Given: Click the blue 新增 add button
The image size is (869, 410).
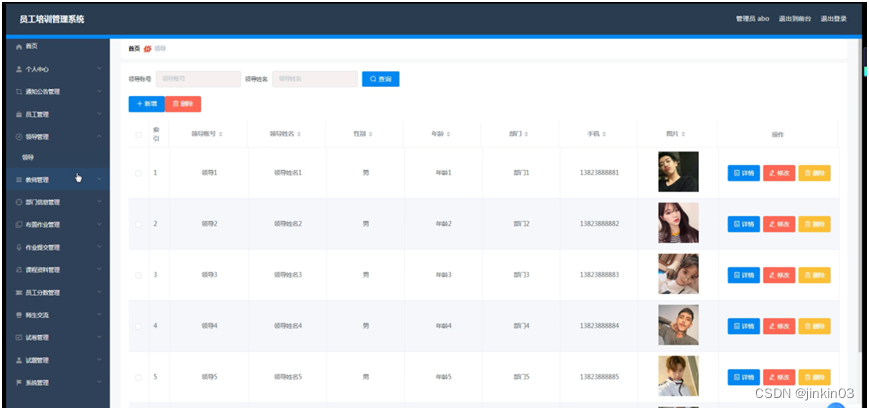Looking at the screenshot, I should tap(146, 104).
